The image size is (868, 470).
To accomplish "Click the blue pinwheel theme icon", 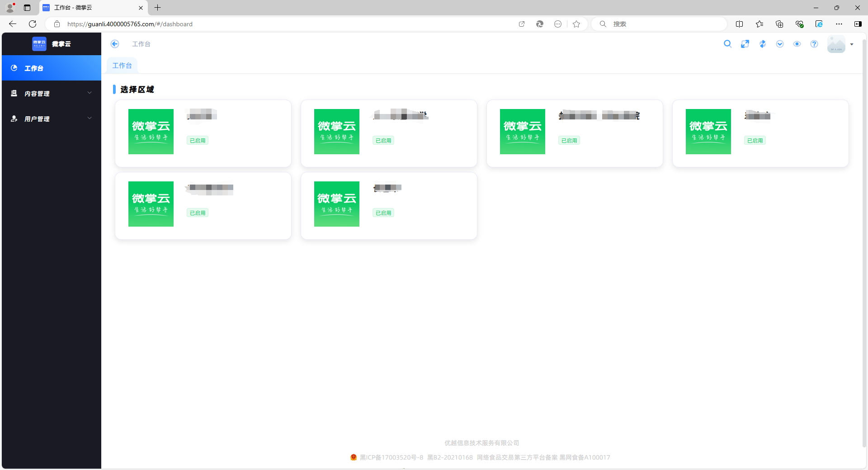I will click(762, 44).
